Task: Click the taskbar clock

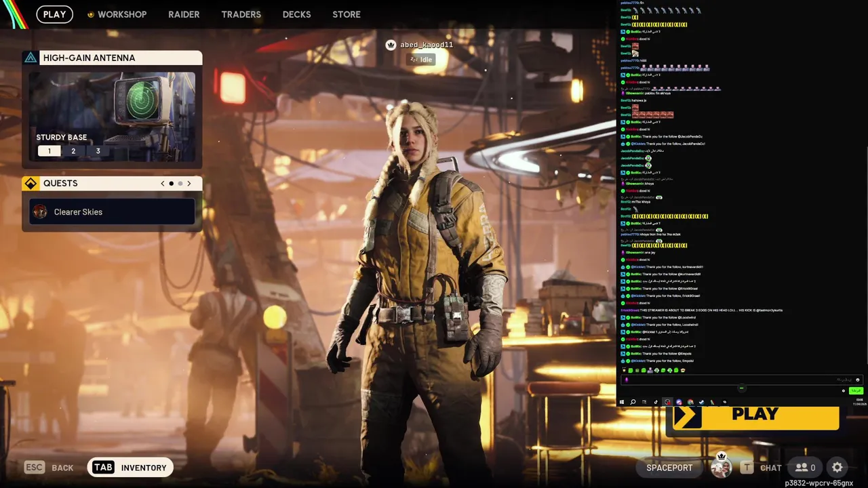Action: click(860, 402)
